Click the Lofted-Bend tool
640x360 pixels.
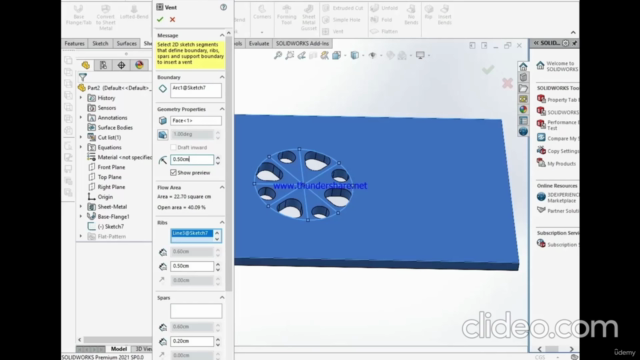tap(134, 12)
